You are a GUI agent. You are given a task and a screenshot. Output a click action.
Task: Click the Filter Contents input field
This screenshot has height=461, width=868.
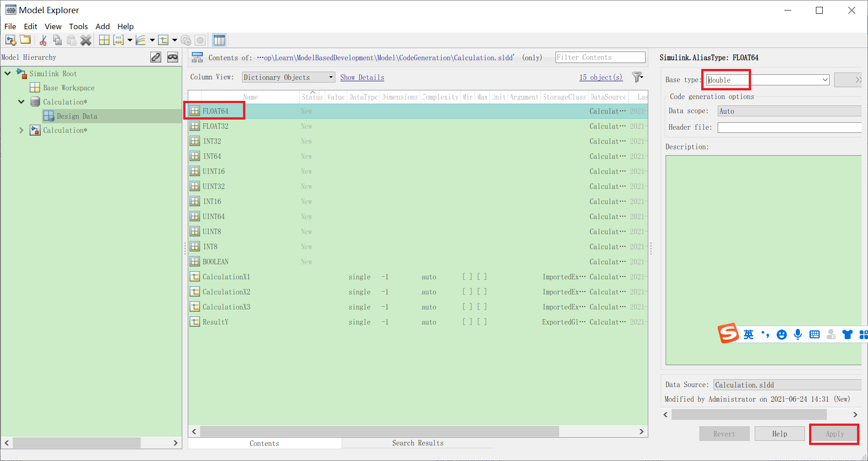[600, 58]
